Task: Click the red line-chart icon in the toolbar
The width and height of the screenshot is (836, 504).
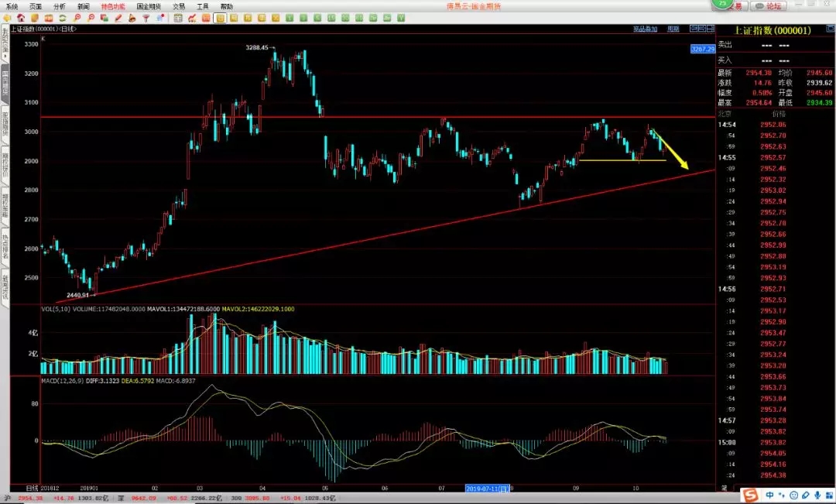Action: pos(192,18)
